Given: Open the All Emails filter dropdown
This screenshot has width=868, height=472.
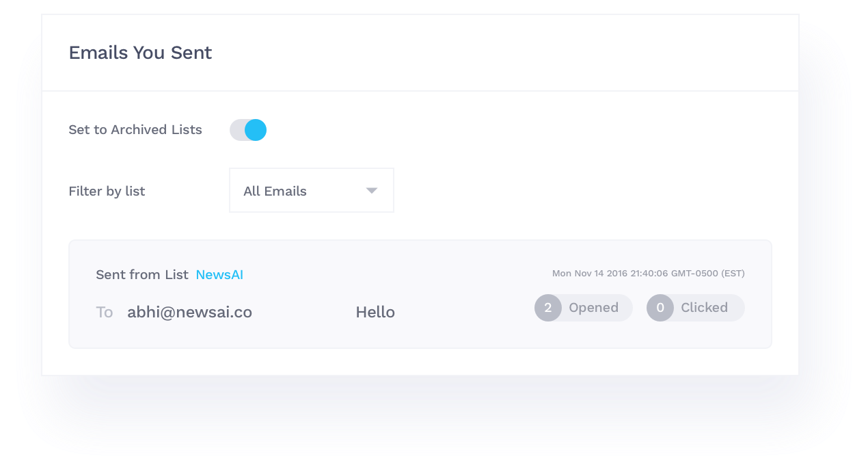Looking at the screenshot, I should [311, 191].
